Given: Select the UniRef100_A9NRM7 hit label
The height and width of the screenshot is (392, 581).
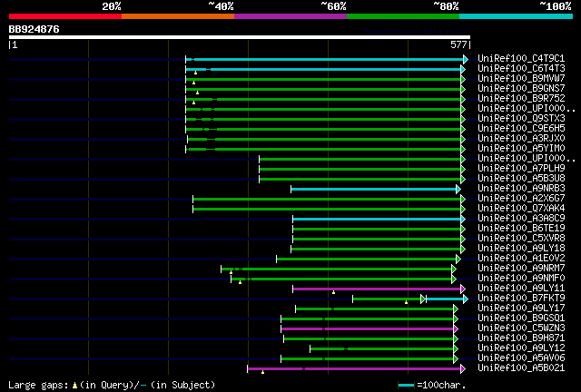Looking at the screenshot, I should [x=521, y=269].
